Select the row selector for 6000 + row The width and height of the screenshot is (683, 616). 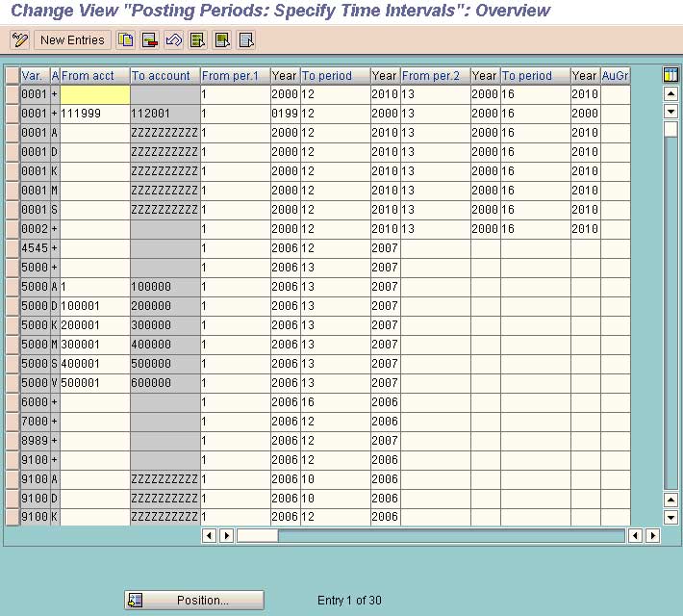13,402
